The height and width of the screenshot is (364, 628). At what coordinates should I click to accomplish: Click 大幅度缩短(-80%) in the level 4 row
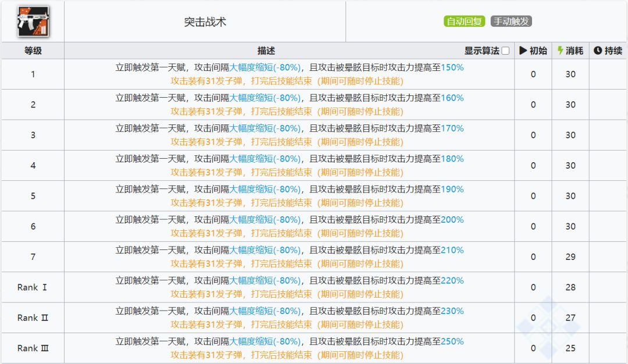pos(265,159)
